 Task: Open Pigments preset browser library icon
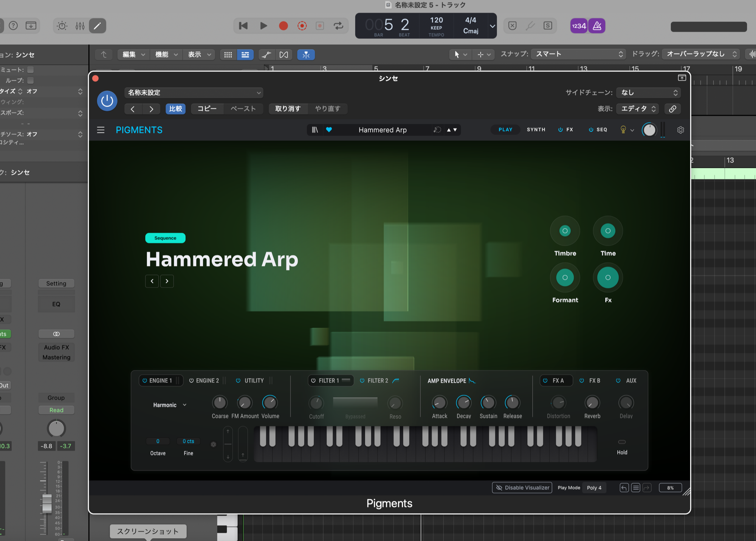point(315,130)
